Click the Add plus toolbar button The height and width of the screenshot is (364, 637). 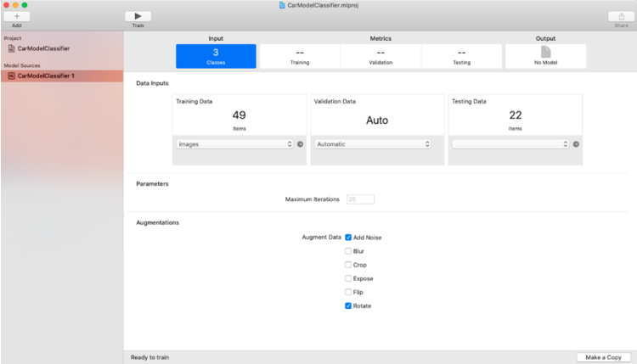click(x=16, y=16)
